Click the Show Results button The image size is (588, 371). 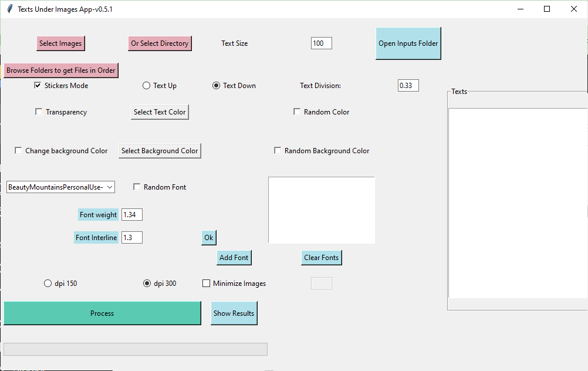(234, 313)
